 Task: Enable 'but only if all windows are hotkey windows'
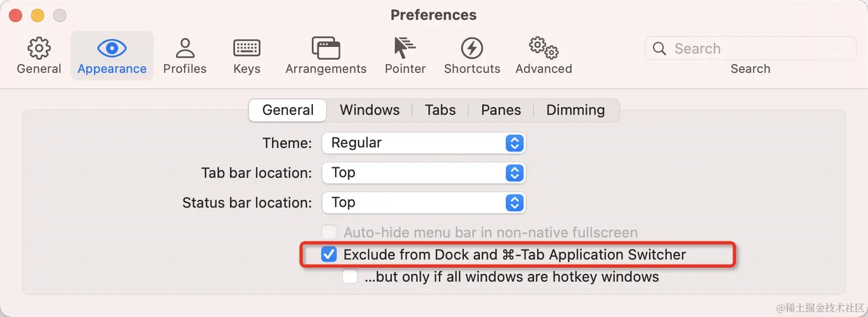tap(350, 276)
